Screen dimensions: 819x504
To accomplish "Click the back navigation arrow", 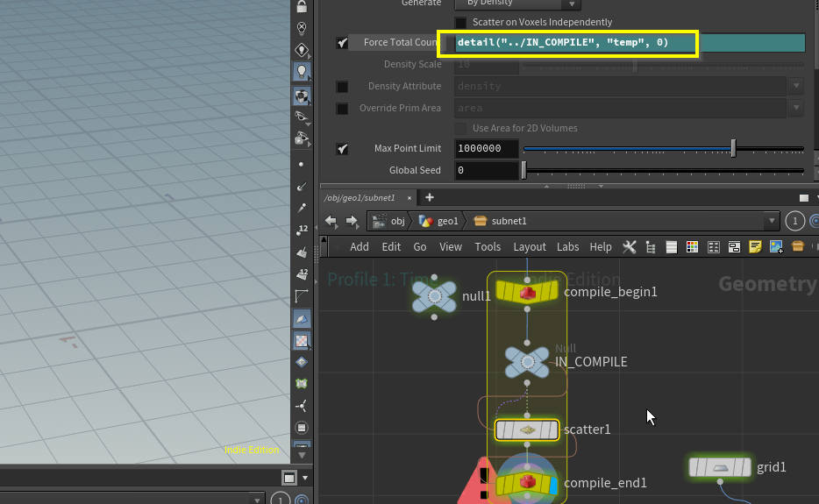I will click(331, 221).
